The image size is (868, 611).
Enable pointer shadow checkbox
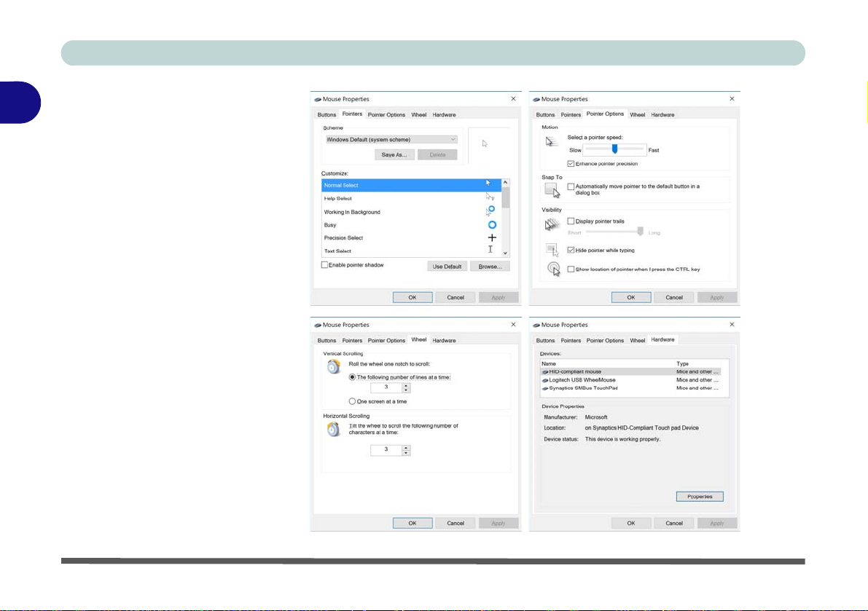[x=325, y=265]
